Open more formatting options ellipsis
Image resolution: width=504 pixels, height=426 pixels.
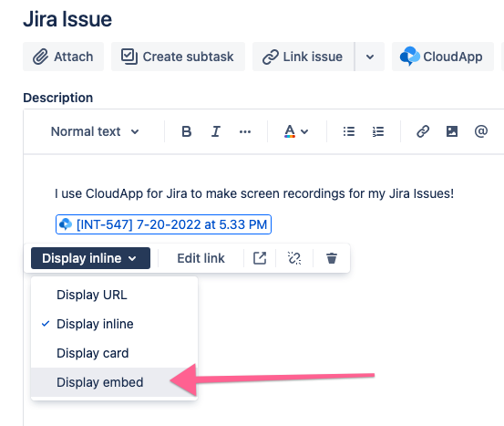pos(245,131)
